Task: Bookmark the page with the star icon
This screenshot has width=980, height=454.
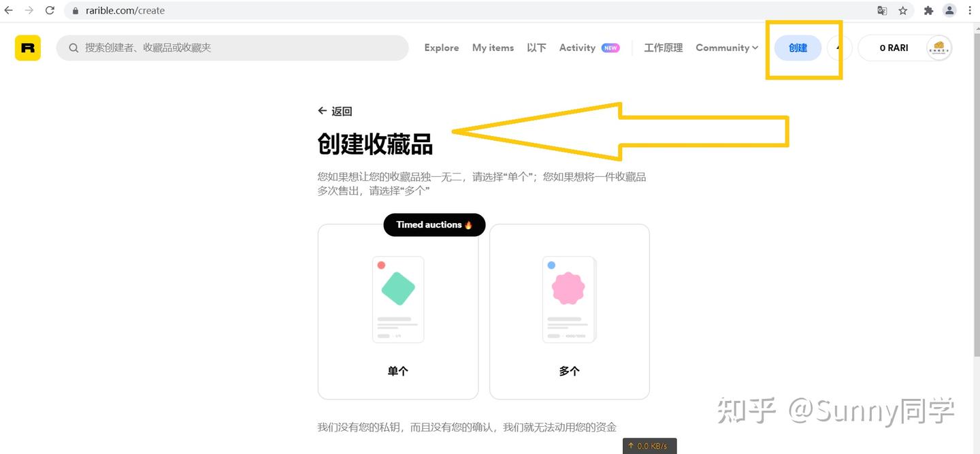Action: [x=903, y=10]
